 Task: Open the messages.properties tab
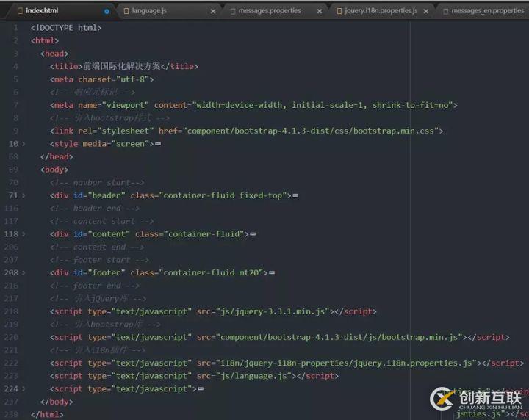pos(269,11)
